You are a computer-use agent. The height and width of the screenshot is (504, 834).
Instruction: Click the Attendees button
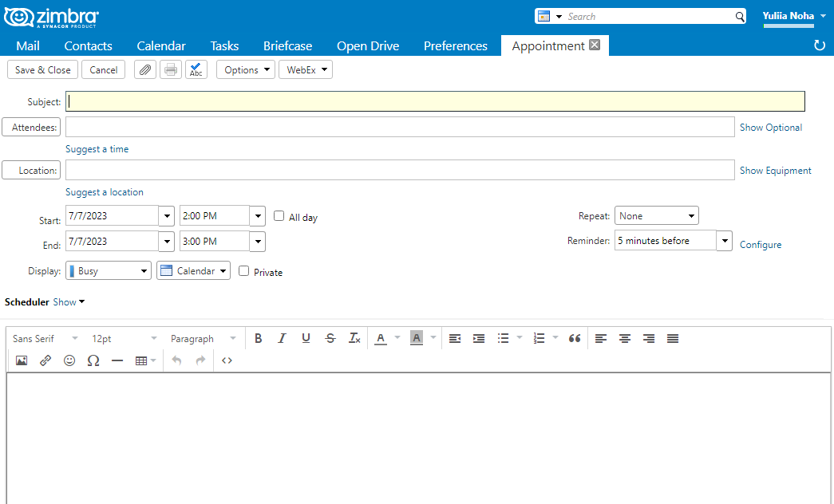tap(31, 127)
